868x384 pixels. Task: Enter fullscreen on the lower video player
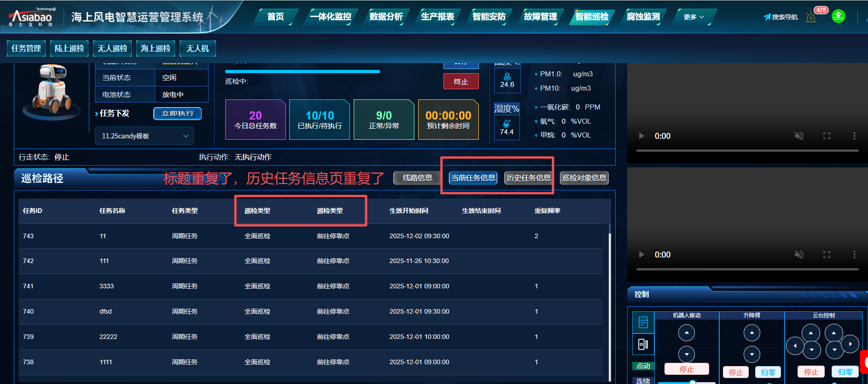(827, 254)
